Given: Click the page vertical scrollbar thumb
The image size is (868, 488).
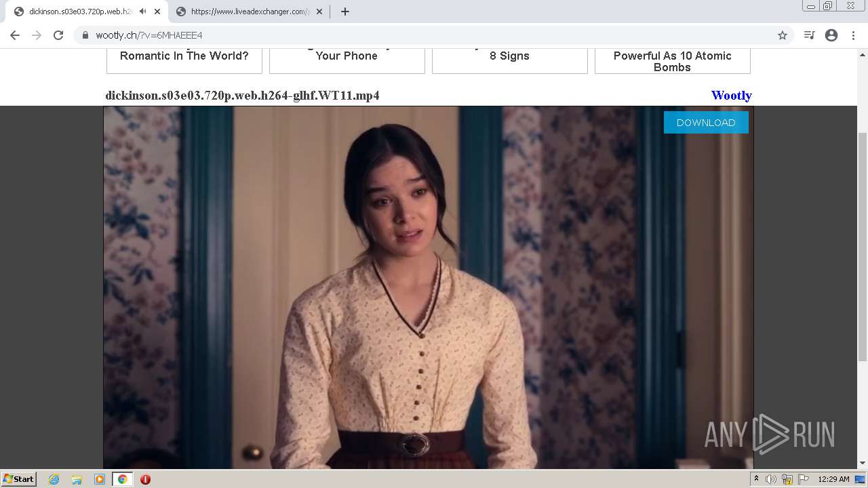Looking at the screenshot, I should [863, 247].
